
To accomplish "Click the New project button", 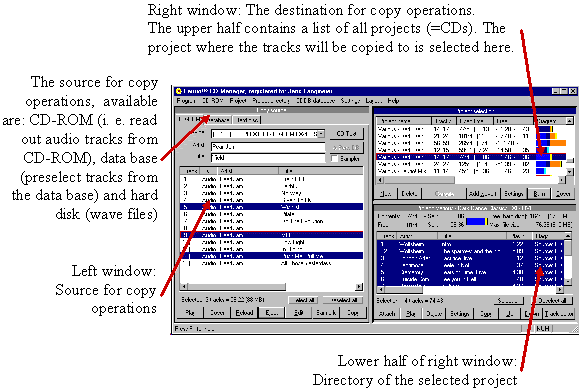I will tap(386, 194).
